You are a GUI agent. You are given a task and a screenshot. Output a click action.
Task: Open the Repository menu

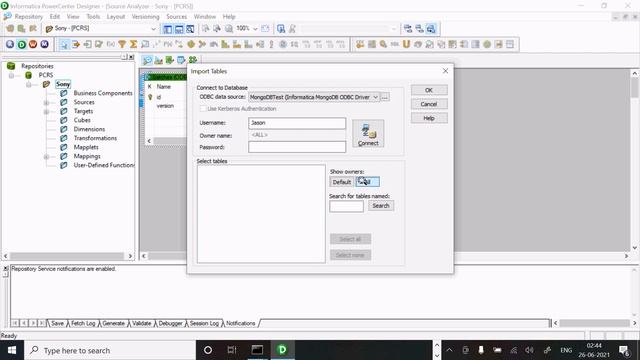29,17
